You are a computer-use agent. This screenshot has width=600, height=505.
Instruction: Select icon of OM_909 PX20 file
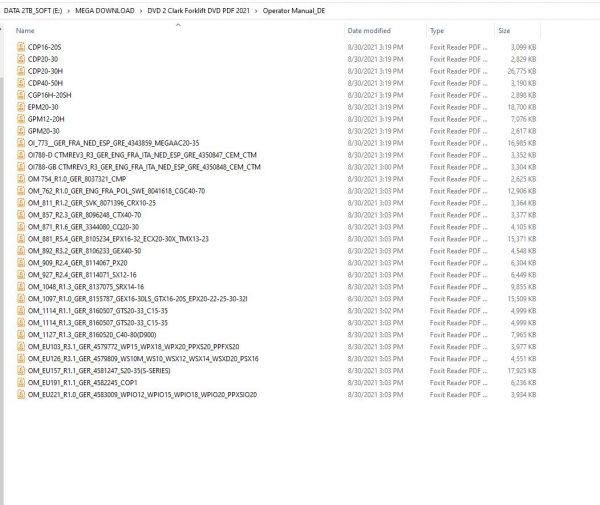click(x=21, y=263)
